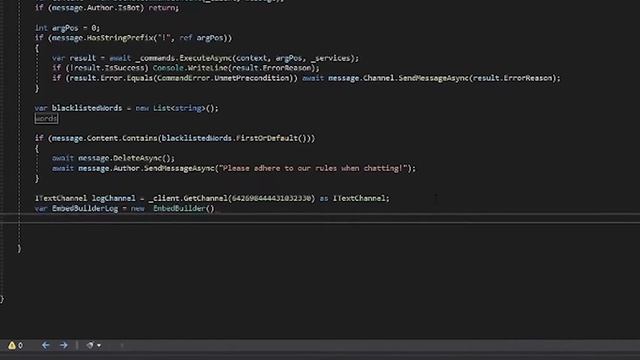Screen dimensions: 640x360
Task: Open the dropdown arrow beside the cleanup icon
Action: click(x=99, y=346)
